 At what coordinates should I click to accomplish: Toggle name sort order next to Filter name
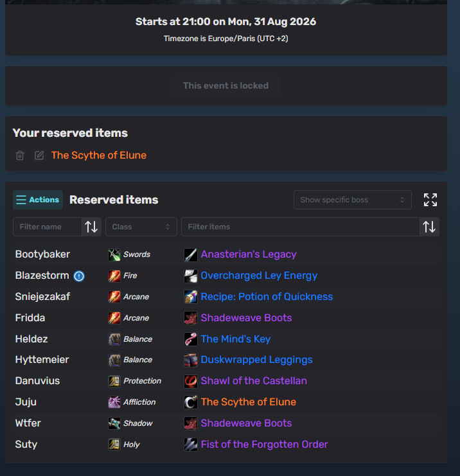click(x=91, y=227)
